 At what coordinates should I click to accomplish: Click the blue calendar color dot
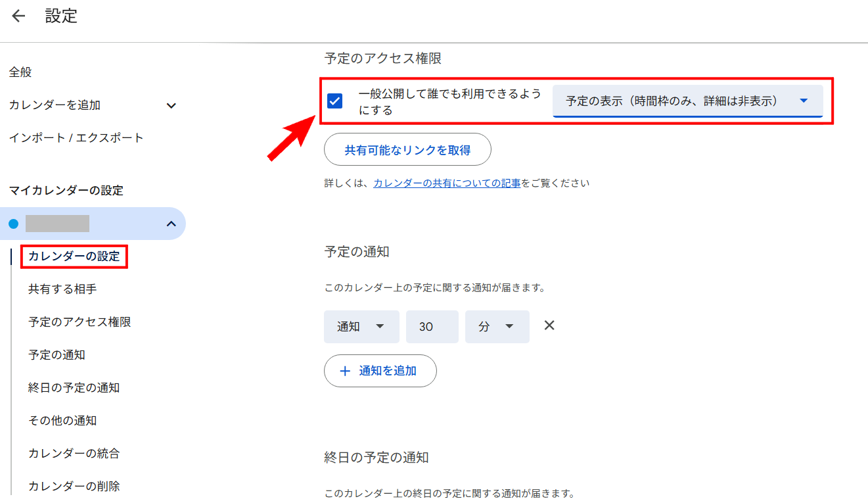13,224
